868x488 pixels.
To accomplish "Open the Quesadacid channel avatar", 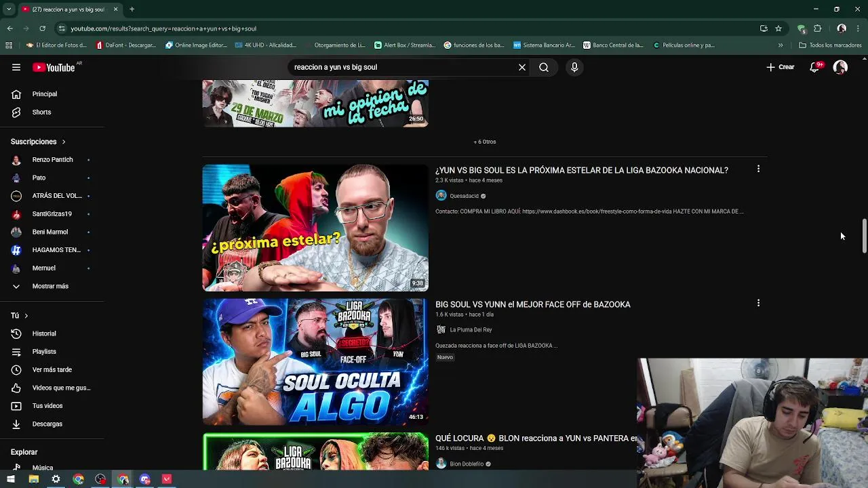I will click(441, 196).
